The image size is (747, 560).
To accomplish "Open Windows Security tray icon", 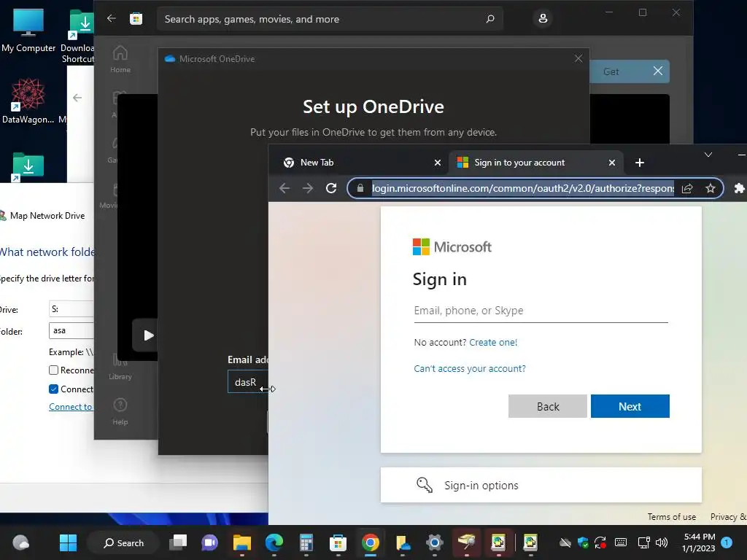I will click(583, 542).
